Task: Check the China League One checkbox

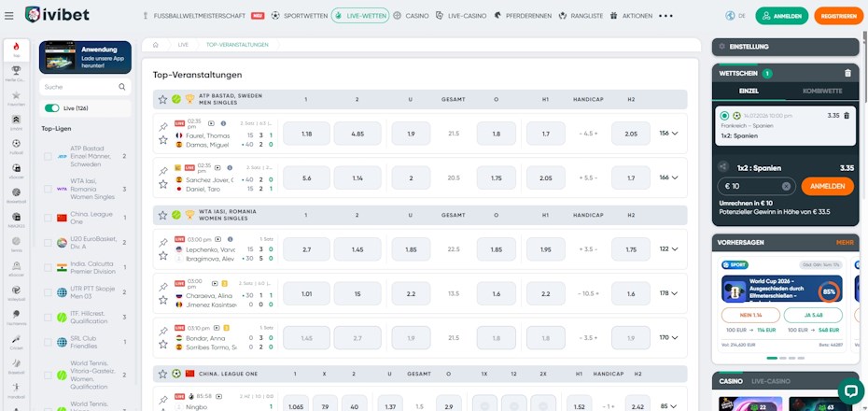Action: coord(48,218)
